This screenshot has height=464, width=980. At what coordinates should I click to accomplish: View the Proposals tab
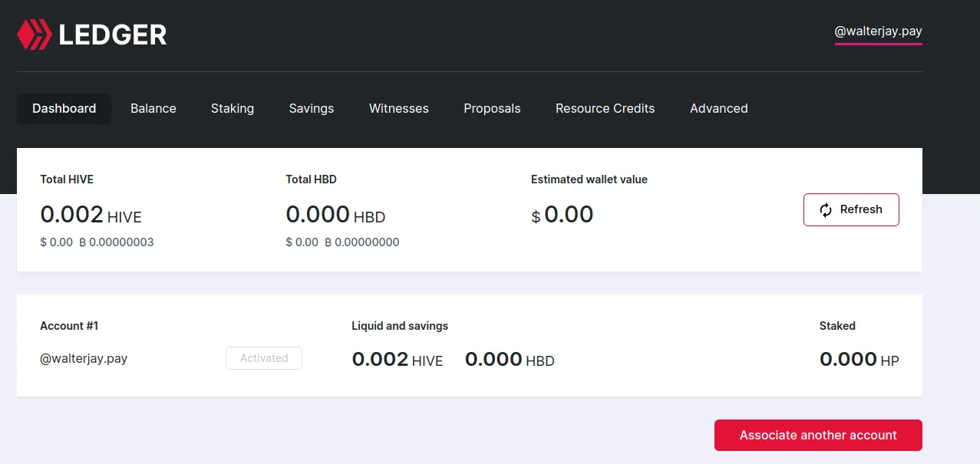click(x=492, y=109)
